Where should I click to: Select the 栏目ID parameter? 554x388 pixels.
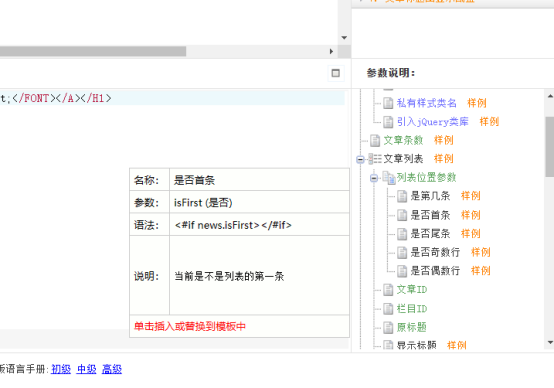coord(412,309)
